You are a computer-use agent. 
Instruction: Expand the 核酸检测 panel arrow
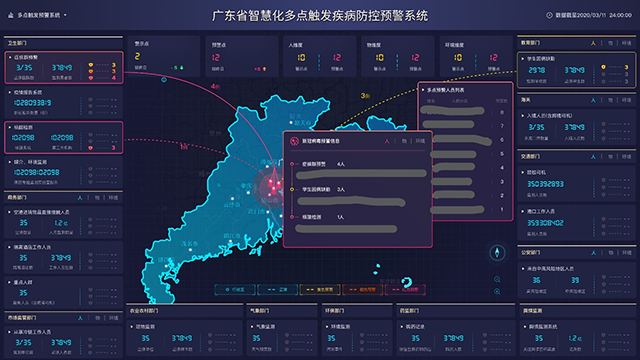[10, 127]
